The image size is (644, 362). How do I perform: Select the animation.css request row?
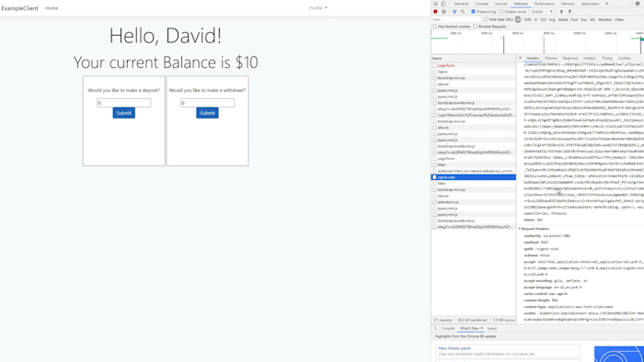[474, 202]
